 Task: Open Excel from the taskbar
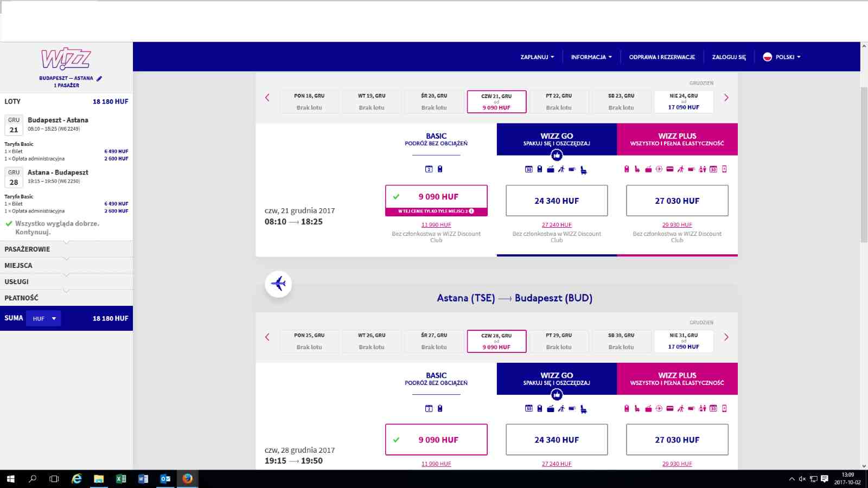click(121, 479)
